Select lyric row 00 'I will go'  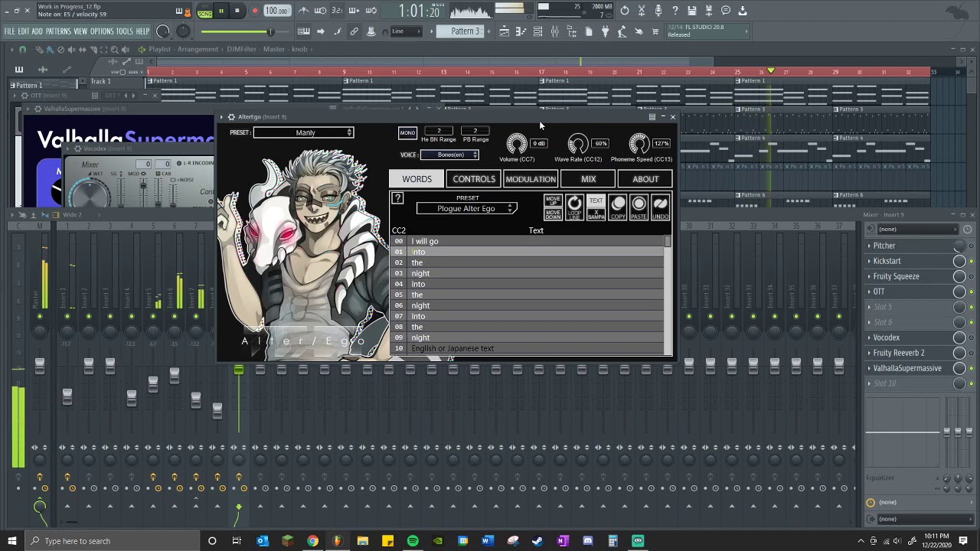tap(528, 241)
